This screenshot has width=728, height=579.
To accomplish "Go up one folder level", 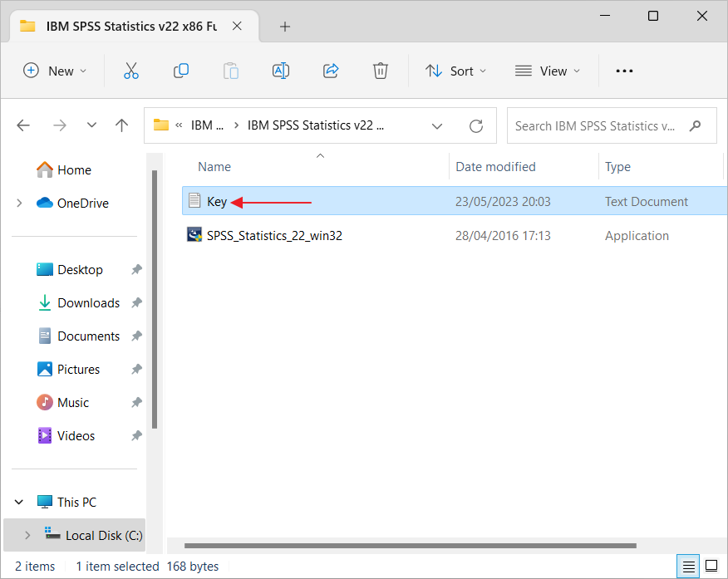I will click(x=122, y=126).
